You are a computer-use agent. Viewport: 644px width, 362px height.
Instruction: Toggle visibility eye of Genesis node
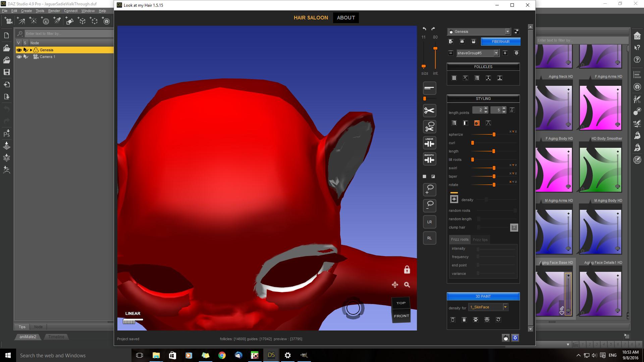pyautogui.click(x=19, y=50)
